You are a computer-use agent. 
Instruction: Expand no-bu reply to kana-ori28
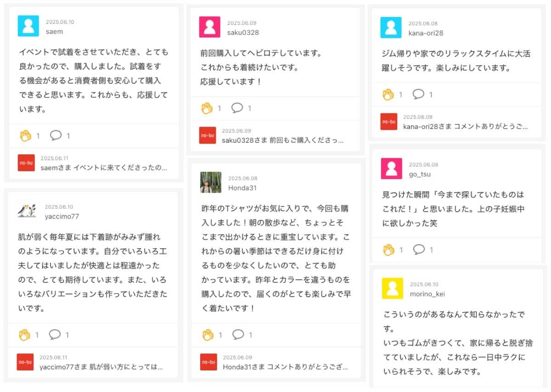tap(465, 126)
